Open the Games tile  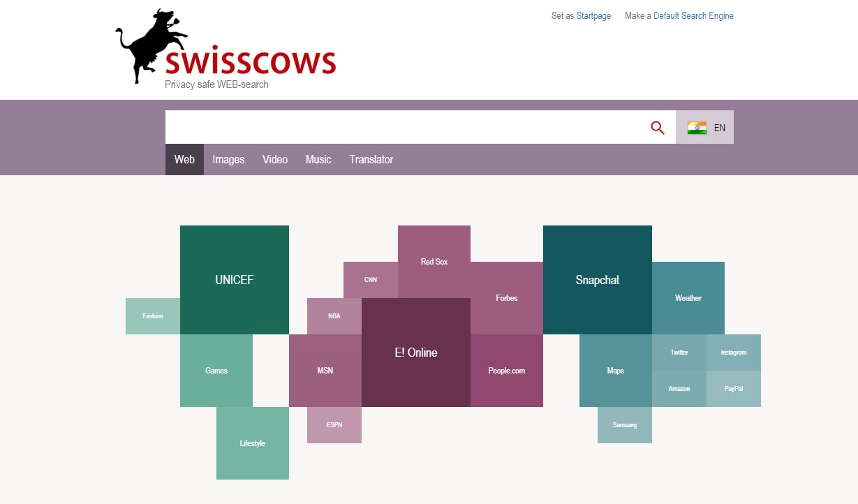(x=216, y=371)
